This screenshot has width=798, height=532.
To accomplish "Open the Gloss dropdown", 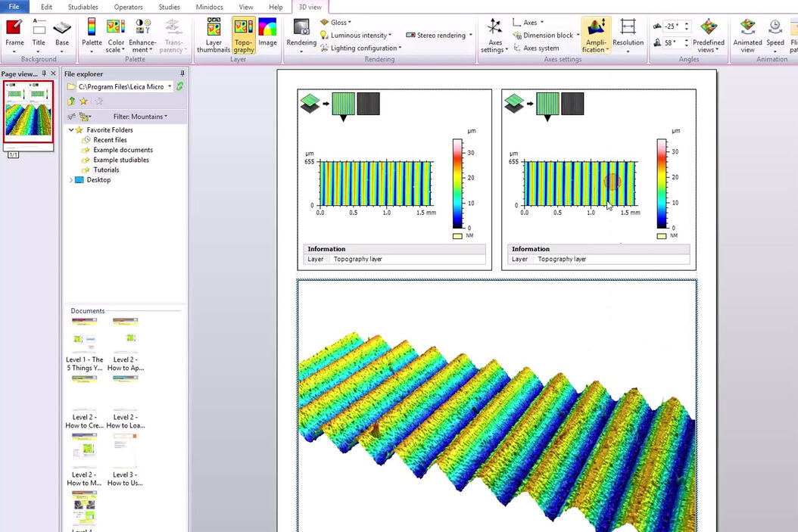I will pyautogui.click(x=336, y=23).
